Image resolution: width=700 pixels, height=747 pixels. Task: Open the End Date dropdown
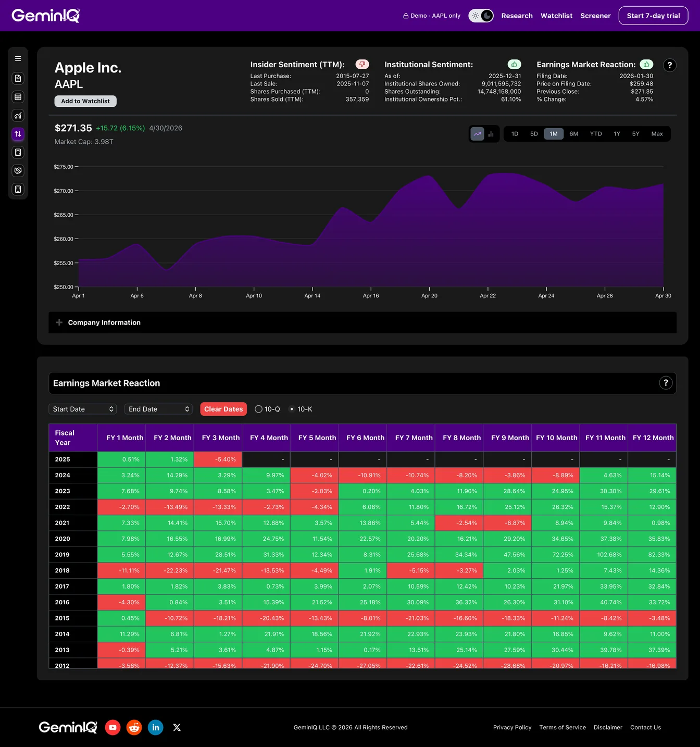coord(158,409)
